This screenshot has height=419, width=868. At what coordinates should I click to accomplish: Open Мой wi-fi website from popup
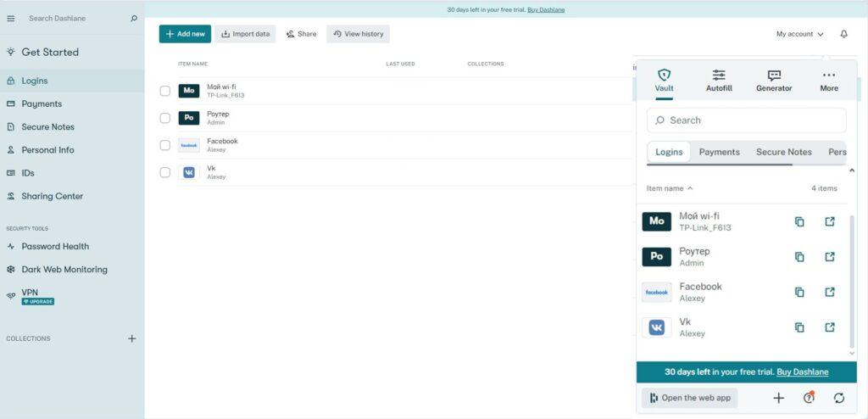(830, 221)
